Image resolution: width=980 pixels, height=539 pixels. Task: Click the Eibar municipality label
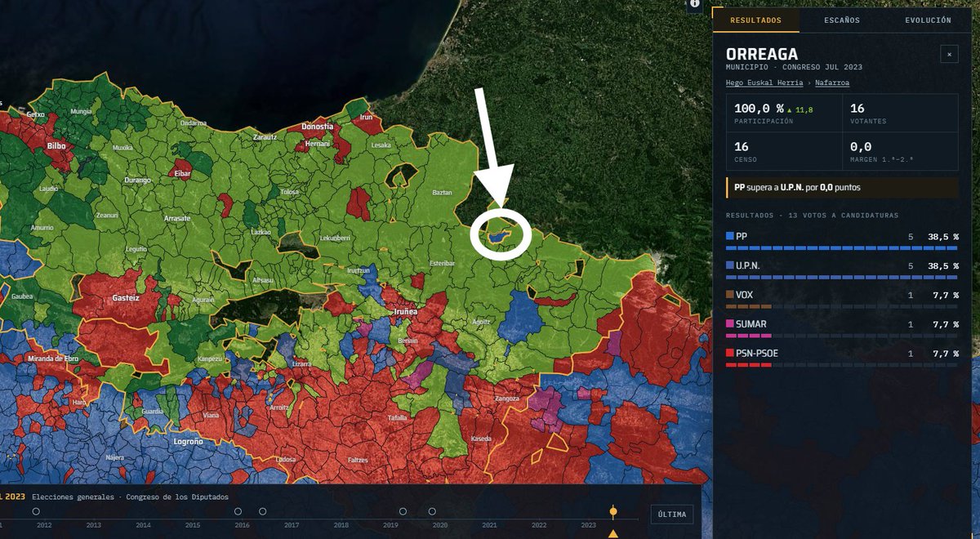[183, 173]
